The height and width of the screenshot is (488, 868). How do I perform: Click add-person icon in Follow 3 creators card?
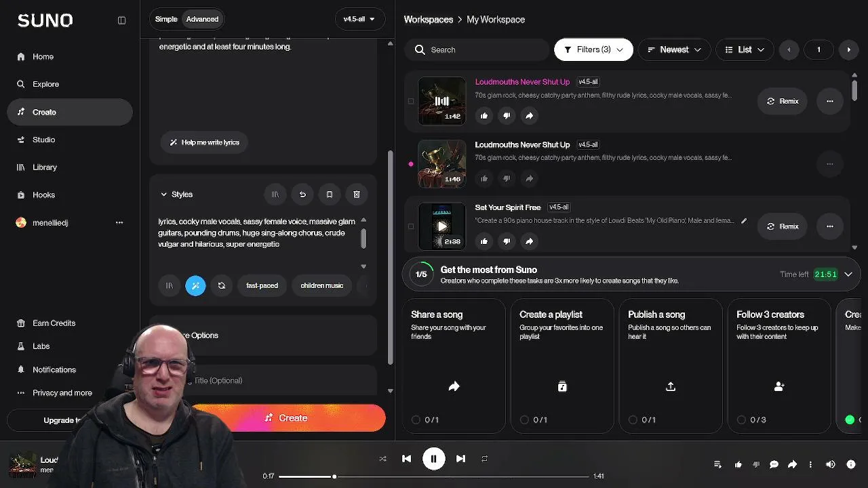[779, 386]
